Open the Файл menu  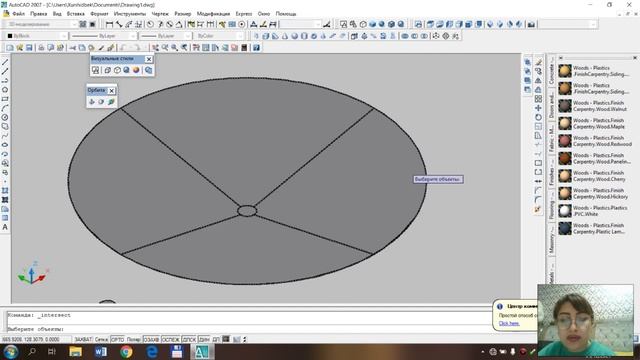click(18, 14)
